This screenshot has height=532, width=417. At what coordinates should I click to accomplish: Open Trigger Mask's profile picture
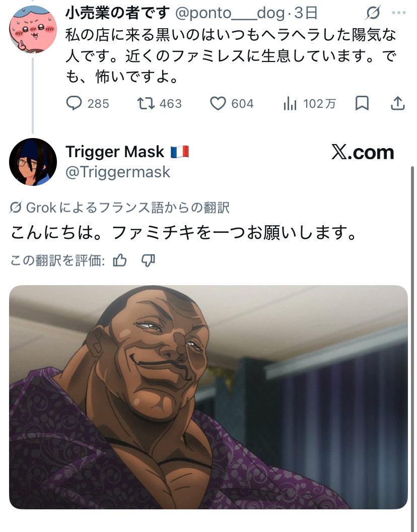(x=33, y=162)
